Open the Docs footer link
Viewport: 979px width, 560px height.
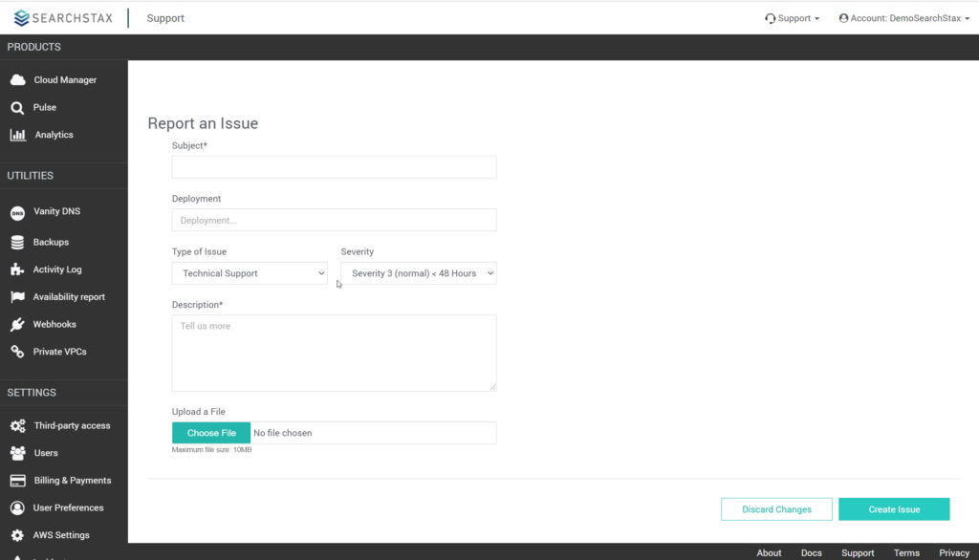pyautogui.click(x=811, y=553)
